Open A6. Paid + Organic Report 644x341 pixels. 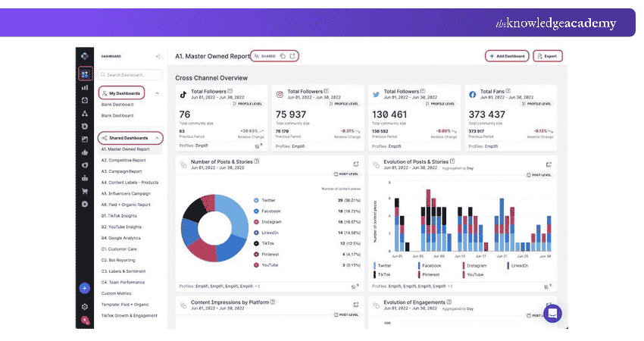click(126, 205)
